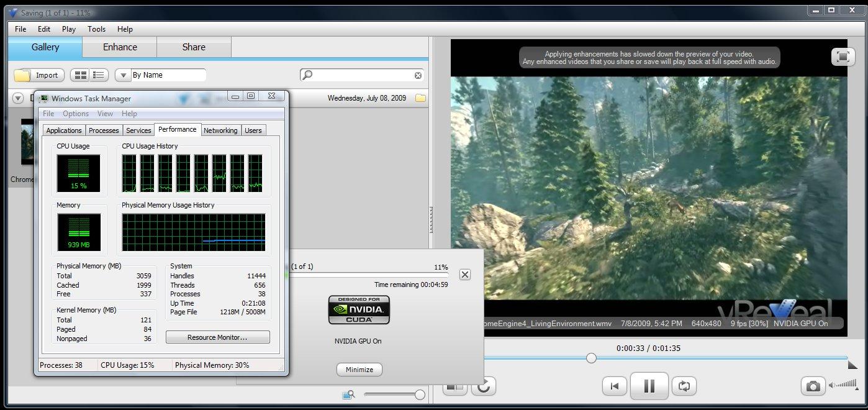Click the Handles value 11444

click(256, 276)
